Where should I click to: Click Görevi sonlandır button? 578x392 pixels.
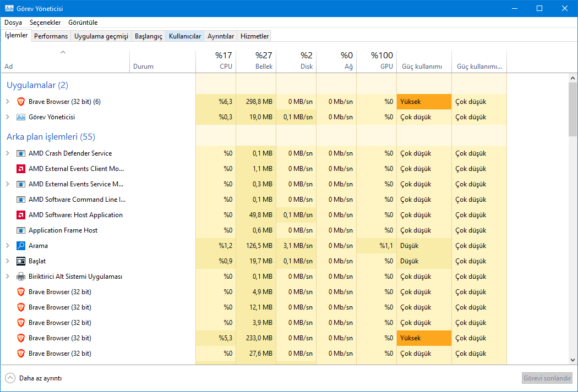tap(547, 378)
